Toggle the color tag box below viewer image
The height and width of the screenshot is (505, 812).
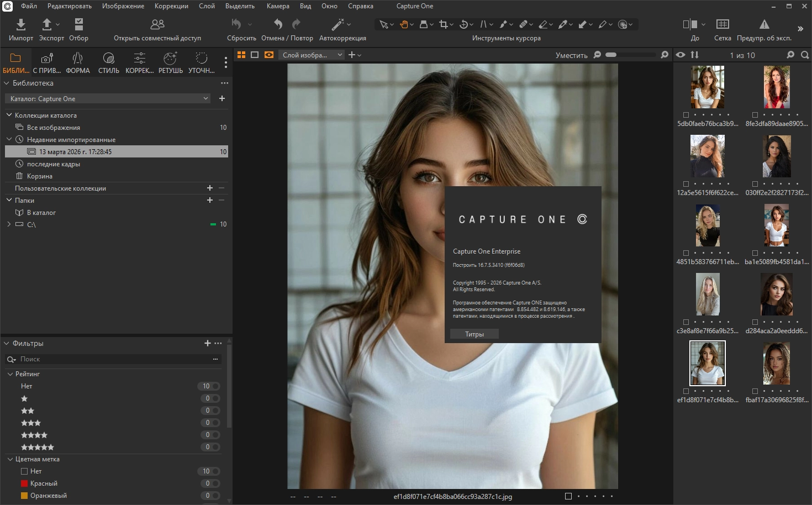click(x=568, y=496)
